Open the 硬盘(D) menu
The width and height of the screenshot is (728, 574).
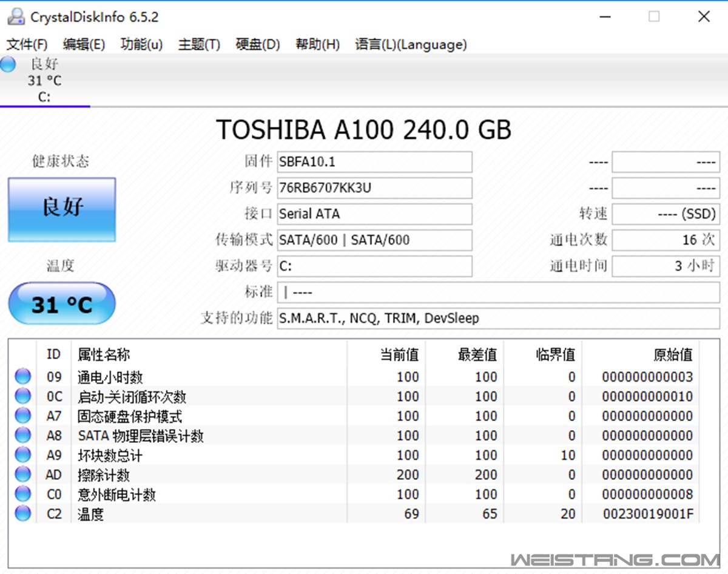[x=258, y=44]
